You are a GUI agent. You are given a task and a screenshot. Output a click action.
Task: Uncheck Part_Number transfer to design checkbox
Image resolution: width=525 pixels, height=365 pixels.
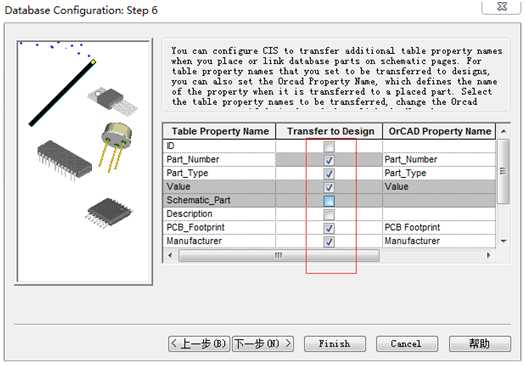coord(329,160)
